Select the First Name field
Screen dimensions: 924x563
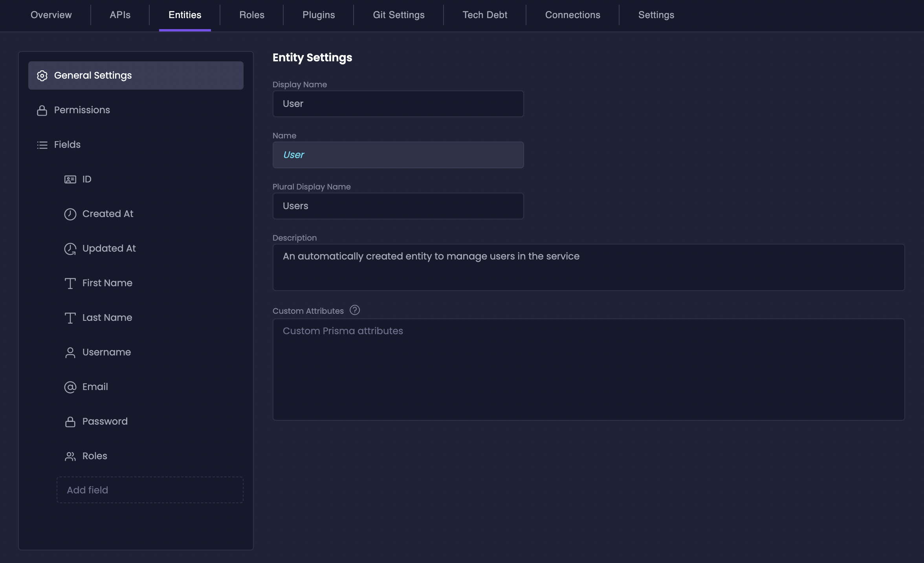click(x=107, y=283)
